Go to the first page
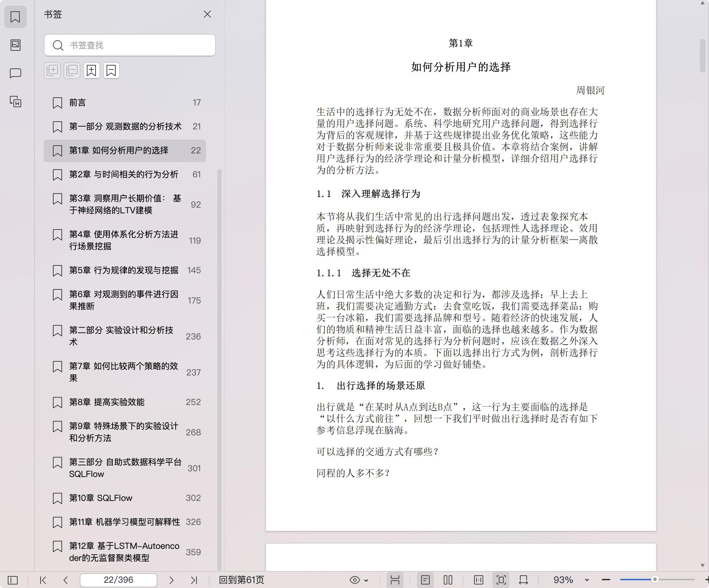Viewport: 709px width, 588px height. coord(43,580)
